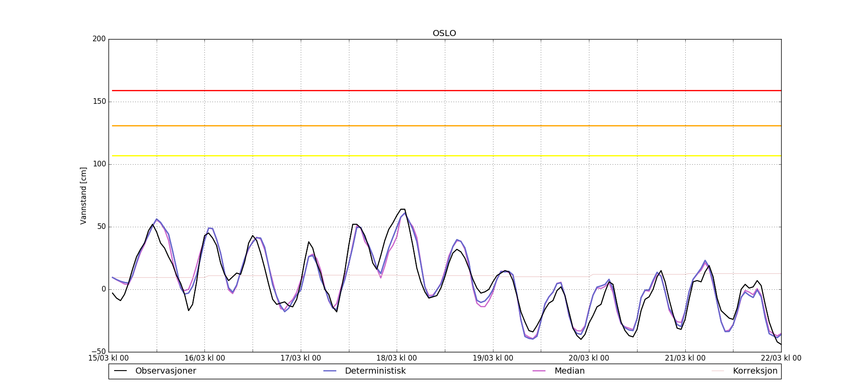
Task: Click the yellow horizontal threshold line
Action: point(447,156)
